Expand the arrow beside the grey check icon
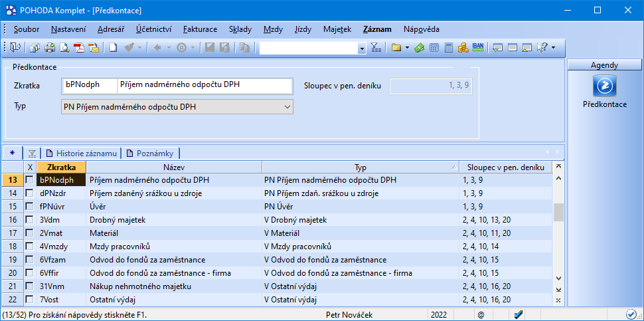This screenshot has width=644, height=321. pos(139,48)
